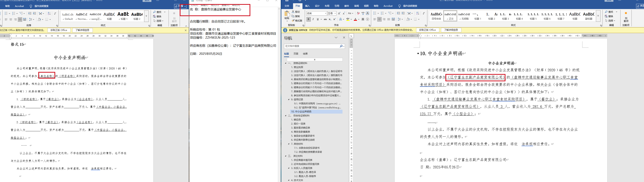Decrease font size in right Word ribbon
Screen dimensions: 644x182
[x=344, y=13]
